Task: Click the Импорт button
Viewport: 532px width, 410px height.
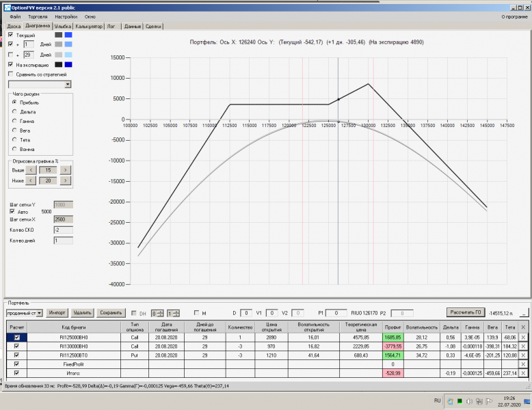Action: tap(57, 313)
